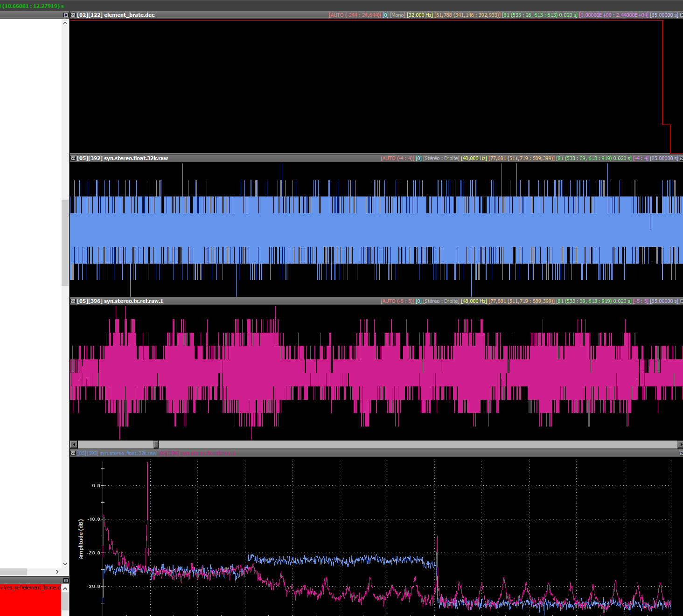The width and height of the screenshot is (683, 616).
Task: Toggle AUTO (-5 : 5) on fx.ref track
Action: point(397,301)
